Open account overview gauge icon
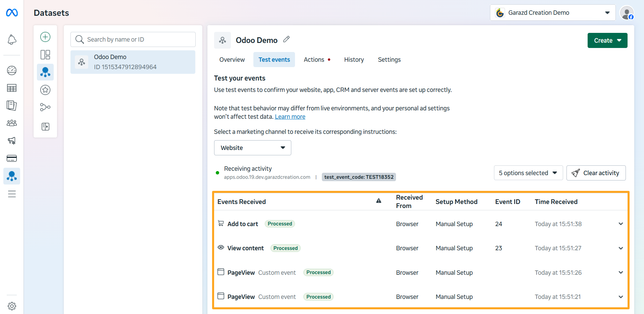 (x=12, y=70)
